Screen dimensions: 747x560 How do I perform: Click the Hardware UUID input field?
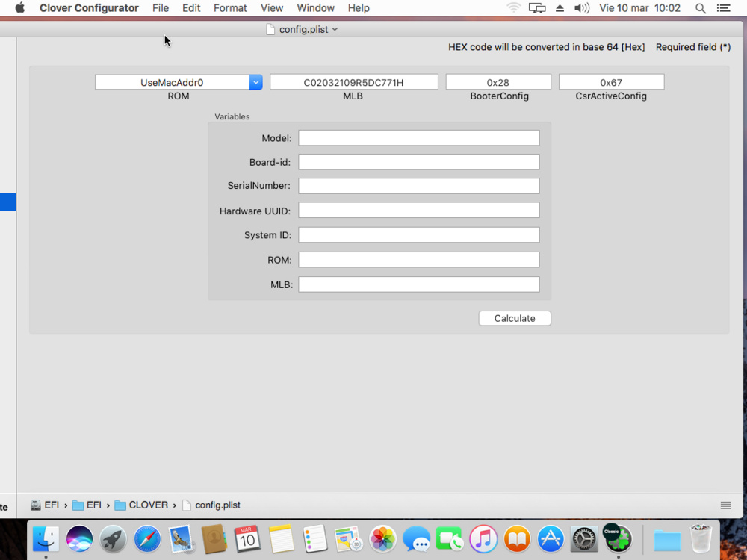click(x=419, y=211)
